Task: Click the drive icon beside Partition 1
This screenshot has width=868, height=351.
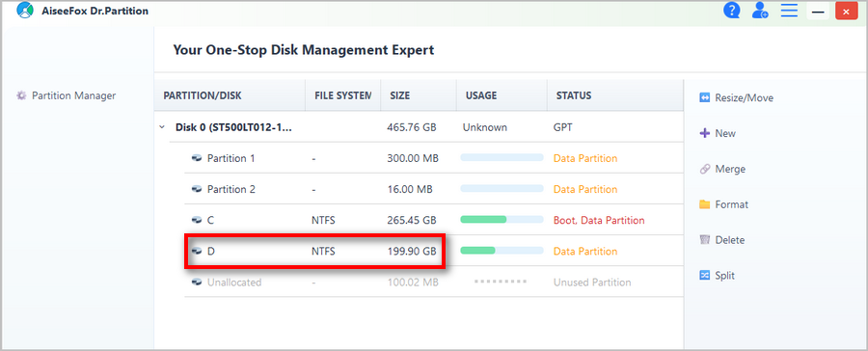Action: tap(197, 158)
